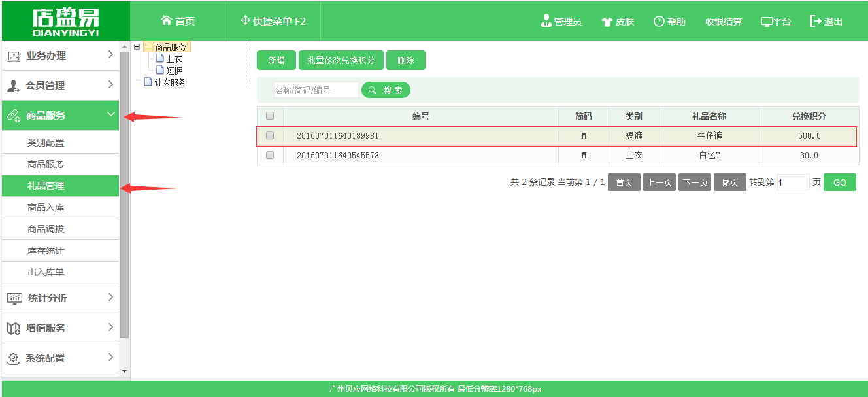Check the box for row 白色T
This screenshot has height=397, width=868.
(x=270, y=155)
